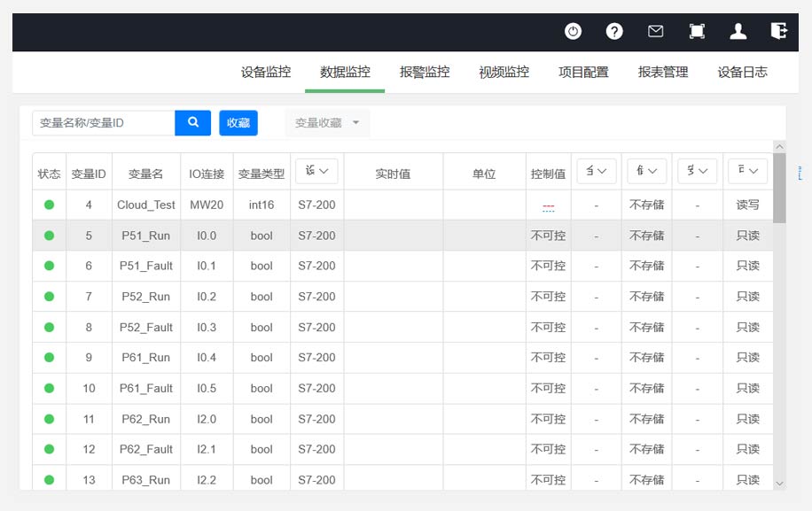
Task: Switch to the 数据监控 tab
Action: 345,72
